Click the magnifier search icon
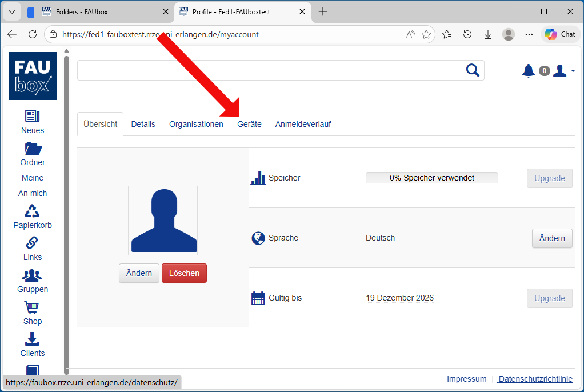 point(473,70)
